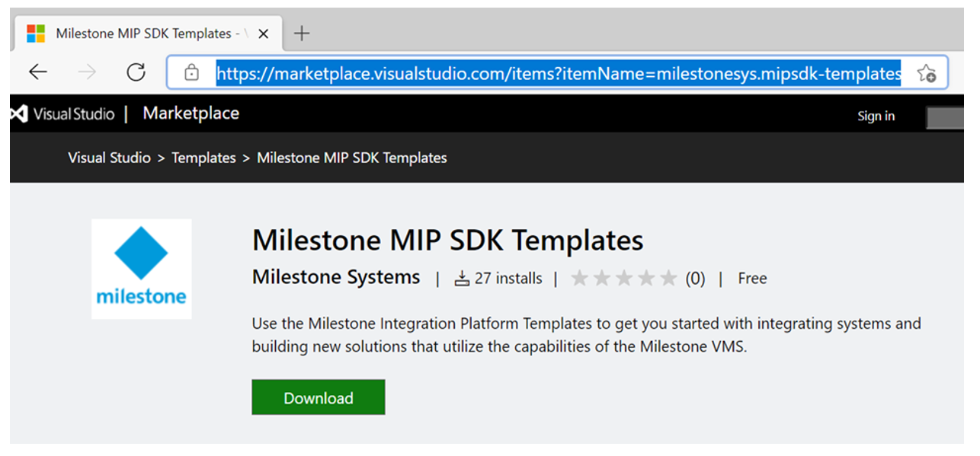980x456 pixels.
Task: Click the browser back arrow
Action: [38, 72]
